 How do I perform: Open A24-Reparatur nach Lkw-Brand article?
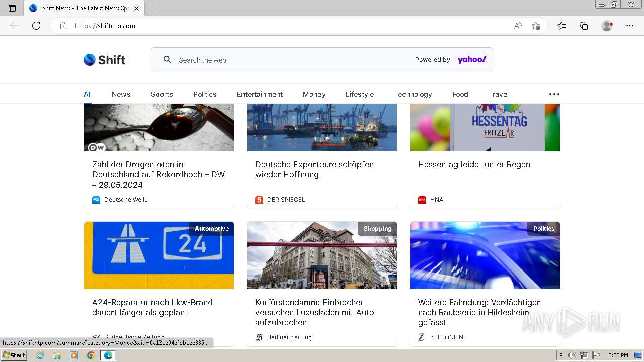click(152, 307)
